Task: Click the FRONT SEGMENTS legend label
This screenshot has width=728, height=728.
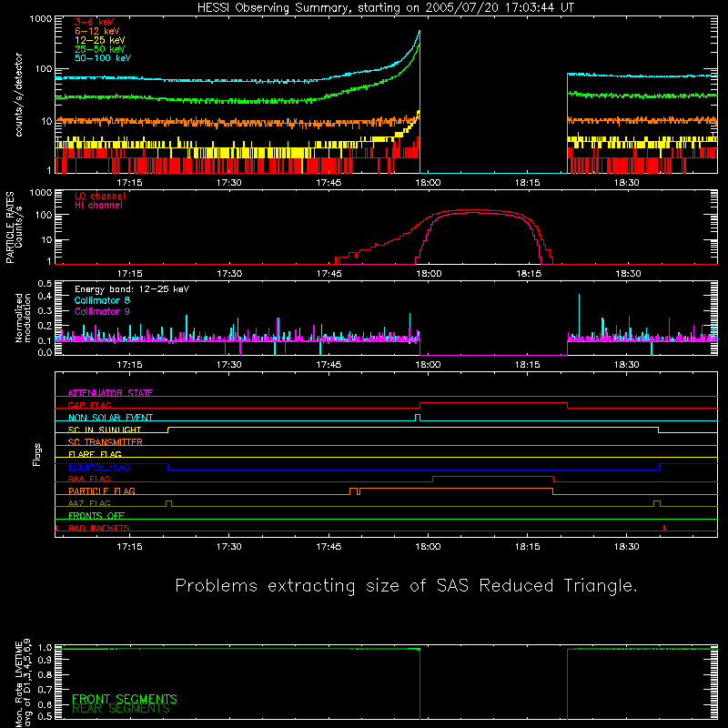Action: coord(125,699)
